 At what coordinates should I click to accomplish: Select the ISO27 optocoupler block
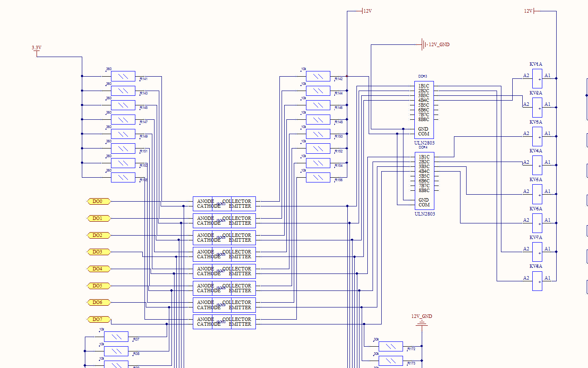pos(224,271)
